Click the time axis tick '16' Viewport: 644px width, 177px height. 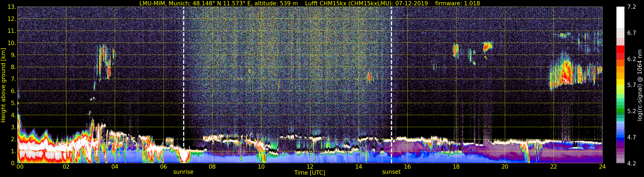(407, 167)
